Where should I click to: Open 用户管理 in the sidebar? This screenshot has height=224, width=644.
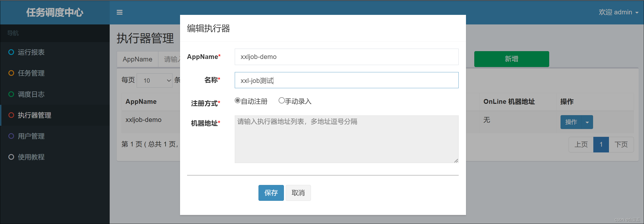55,136
